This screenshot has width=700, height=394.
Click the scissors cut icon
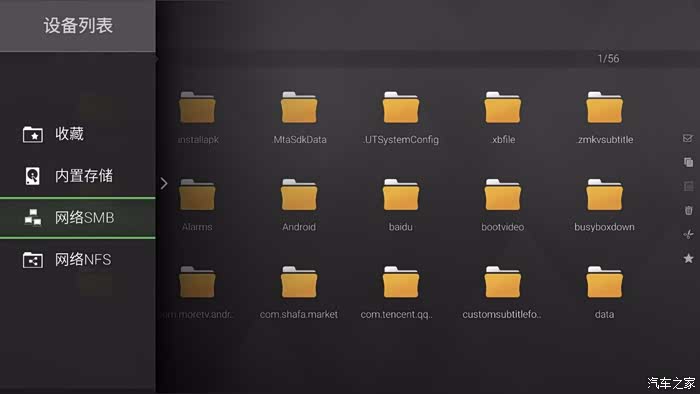point(688,234)
